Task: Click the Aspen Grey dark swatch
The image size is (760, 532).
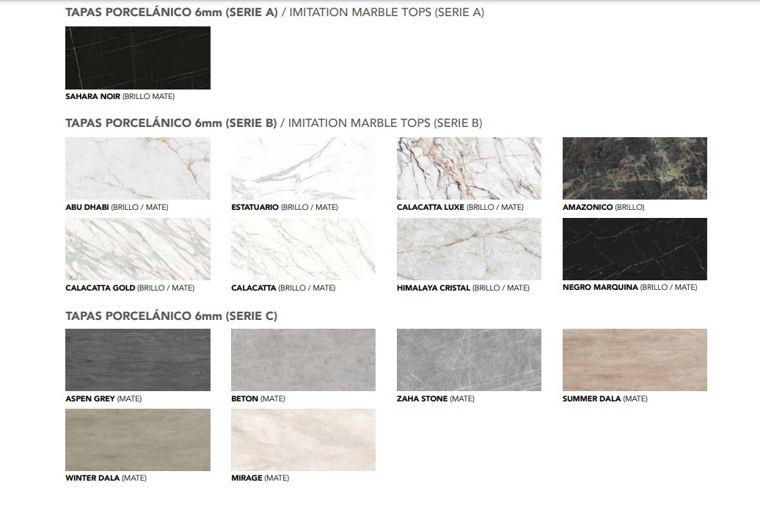Action: 138,360
